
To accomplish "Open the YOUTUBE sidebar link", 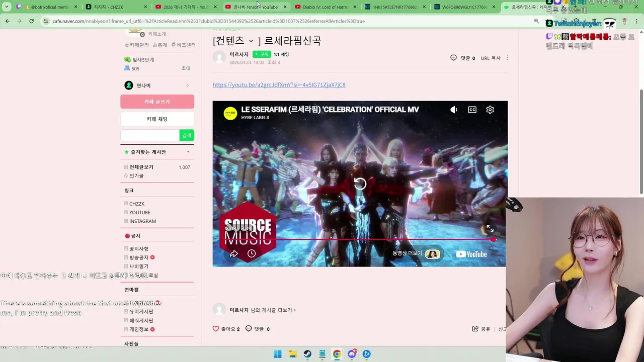I will [140, 212].
